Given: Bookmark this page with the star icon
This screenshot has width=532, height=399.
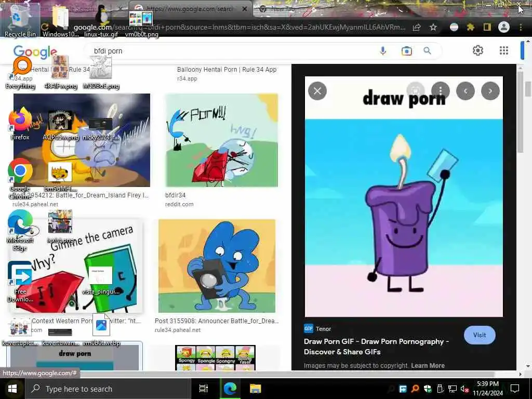Looking at the screenshot, I should (433, 27).
